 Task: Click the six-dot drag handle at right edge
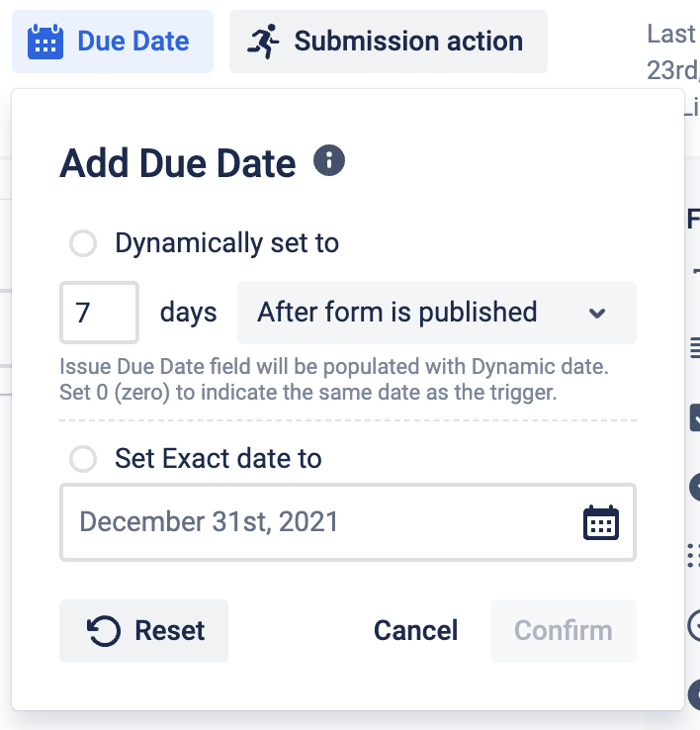(x=693, y=555)
